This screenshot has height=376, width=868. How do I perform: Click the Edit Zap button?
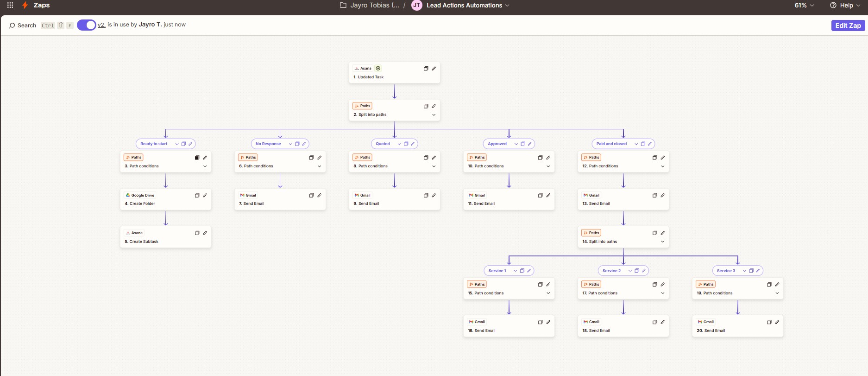point(848,25)
